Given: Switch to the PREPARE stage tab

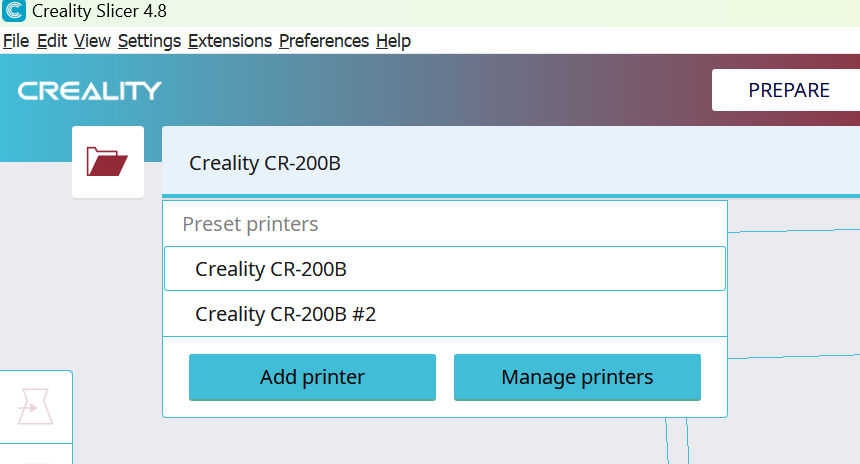Looking at the screenshot, I should (x=788, y=90).
